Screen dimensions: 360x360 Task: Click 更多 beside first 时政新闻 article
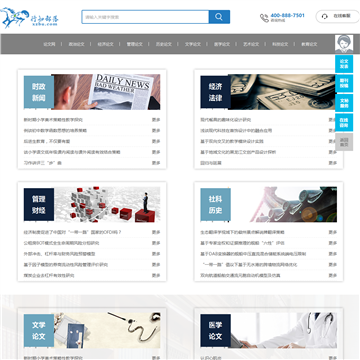156,120
